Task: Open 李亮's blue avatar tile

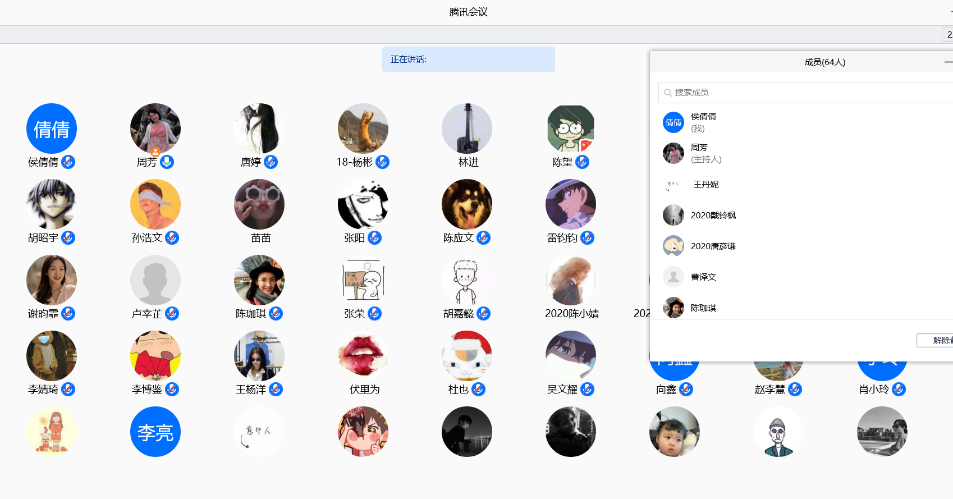Action: (x=155, y=432)
